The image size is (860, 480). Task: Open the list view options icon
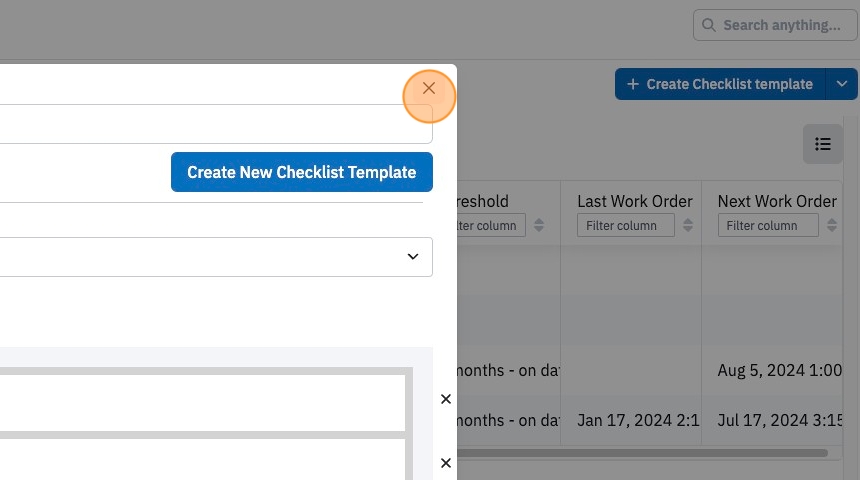(823, 144)
